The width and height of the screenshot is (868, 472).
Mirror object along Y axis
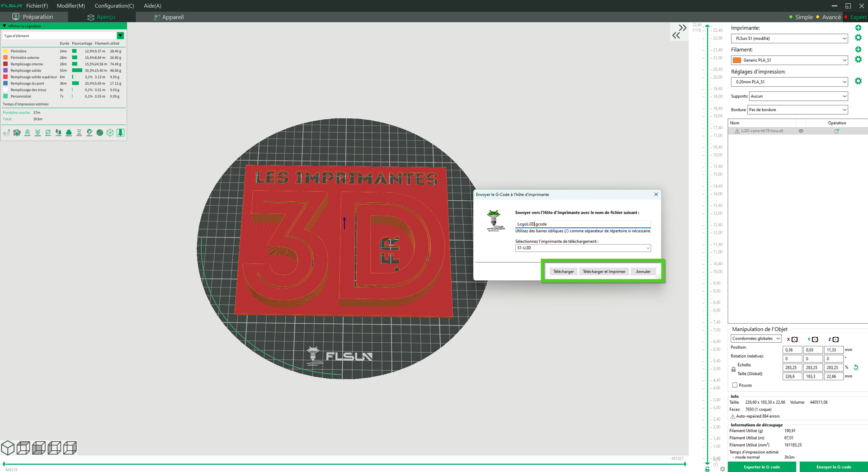815,340
